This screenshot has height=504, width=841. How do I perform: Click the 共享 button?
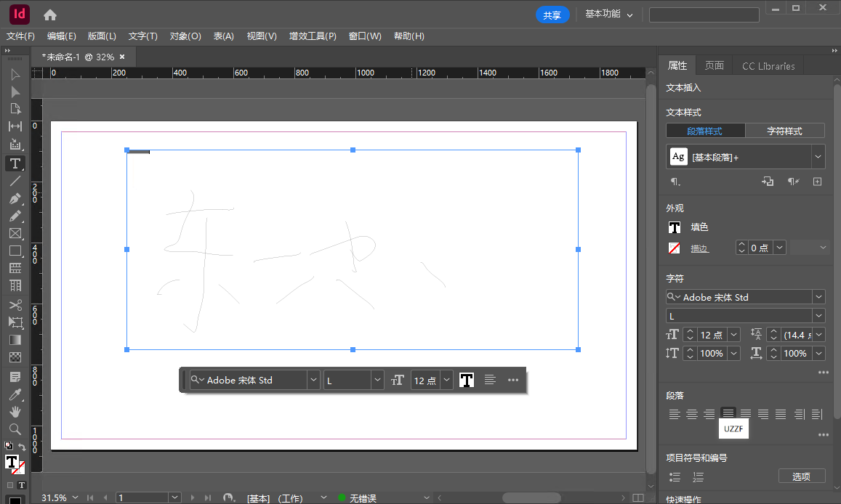[x=552, y=15]
